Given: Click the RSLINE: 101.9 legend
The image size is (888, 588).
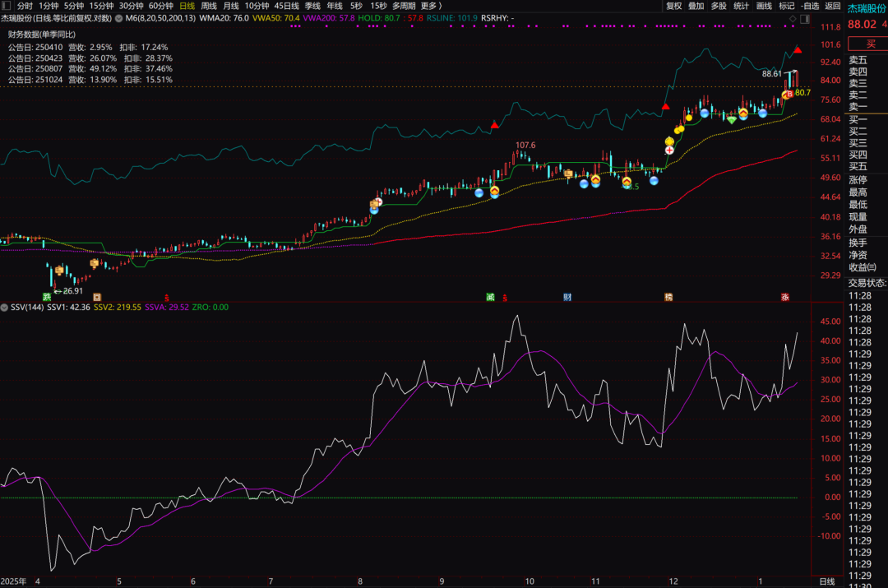Looking at the screenshot, I should coord(452,18).
